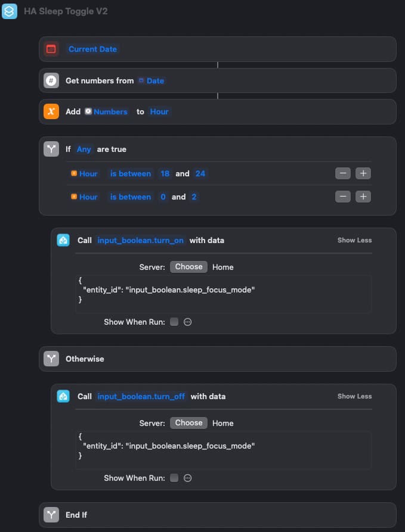
Task: Collapse turn_on action with Show Less
Action: (x=354, y=240)
